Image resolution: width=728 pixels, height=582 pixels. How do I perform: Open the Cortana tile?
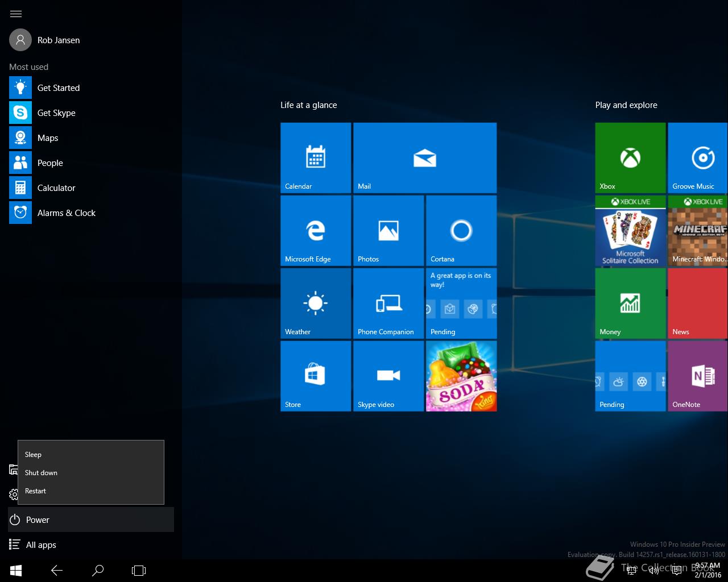(461, 231)
